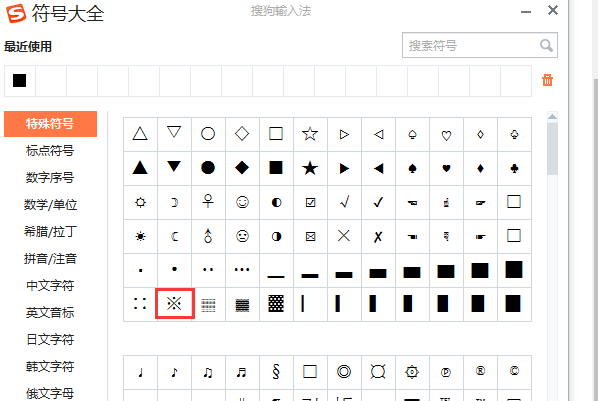
Task: Insert the currency sign ¤ symbol
Action: point(378,371)
